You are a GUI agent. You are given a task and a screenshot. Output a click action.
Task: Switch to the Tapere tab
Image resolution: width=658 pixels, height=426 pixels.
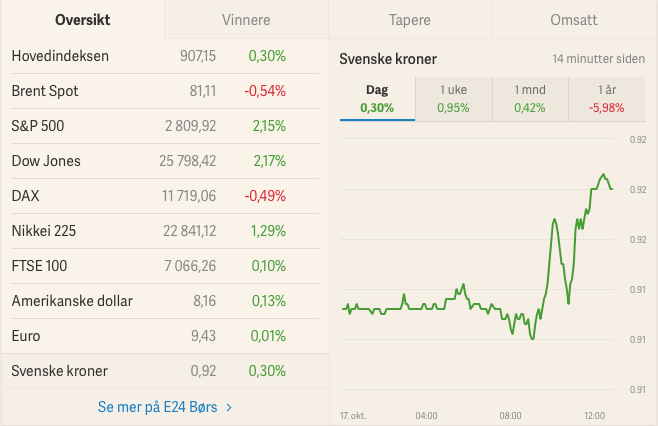tap(410, 20)
